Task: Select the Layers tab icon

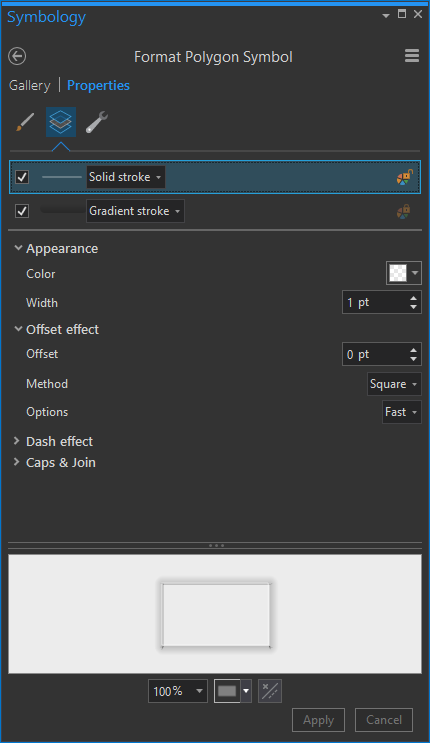Action: (x=61, y=122)
